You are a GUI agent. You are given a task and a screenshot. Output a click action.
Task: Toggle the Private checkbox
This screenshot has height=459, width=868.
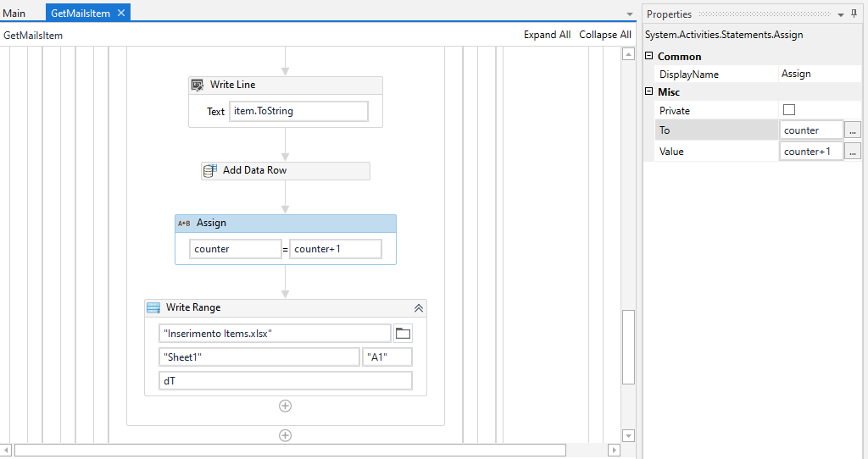point(789,110)
